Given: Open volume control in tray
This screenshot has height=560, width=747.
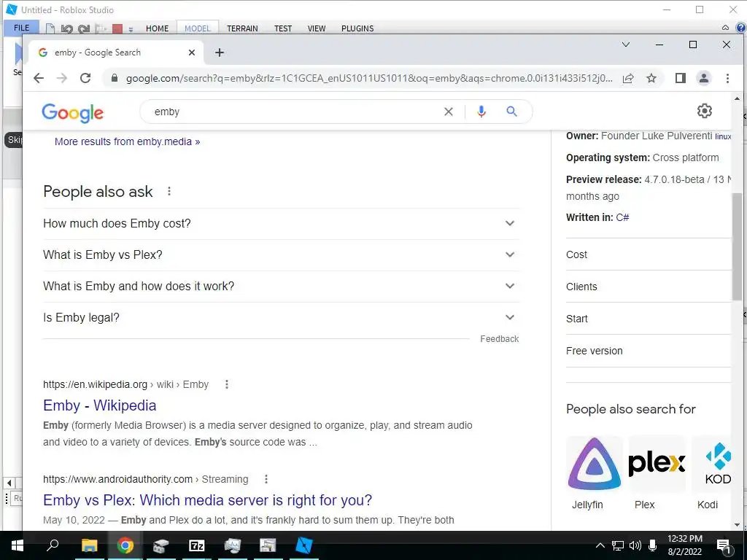Looking at the screenshot, I should tap(635, 545).
